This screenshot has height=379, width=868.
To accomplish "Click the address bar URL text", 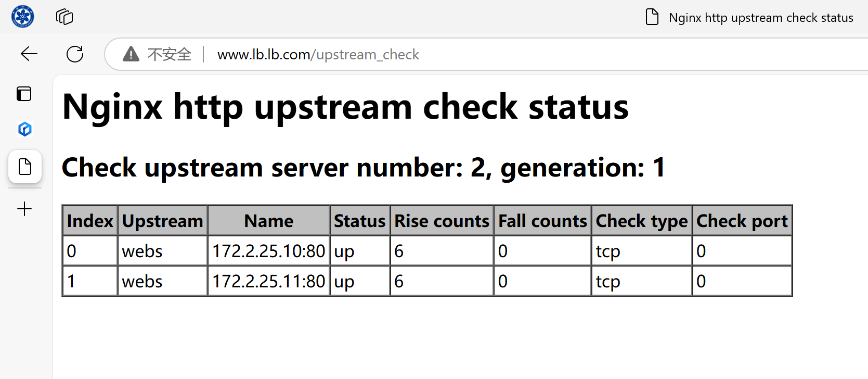I will click(318, 55).
